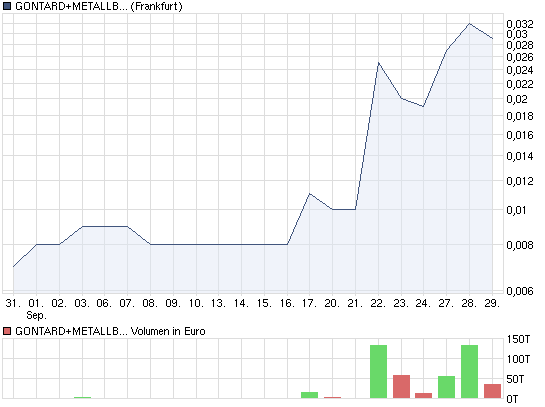Click the date label 01.

click(x=36, y=303)
